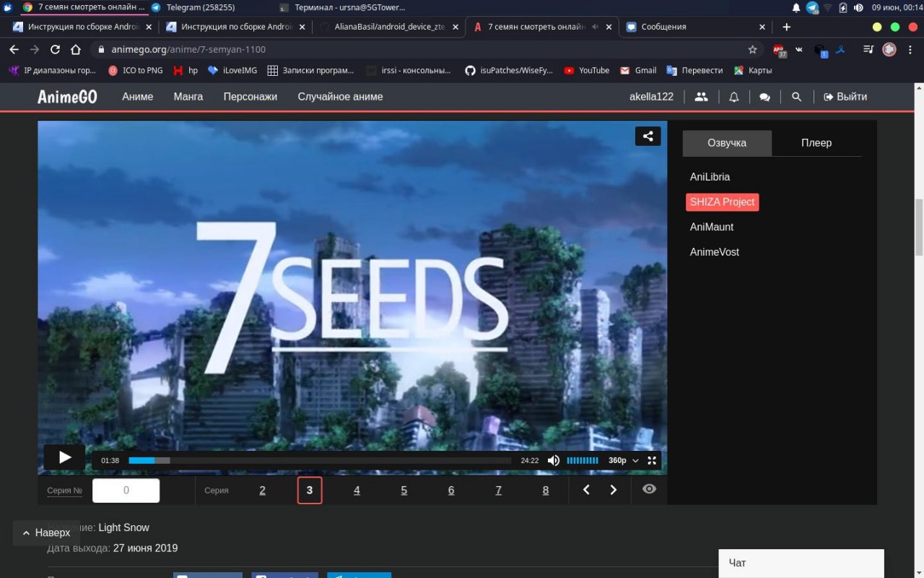Screen dimensions: 924x578
Task: Switch to the Плеер tab
Action: 816,143
